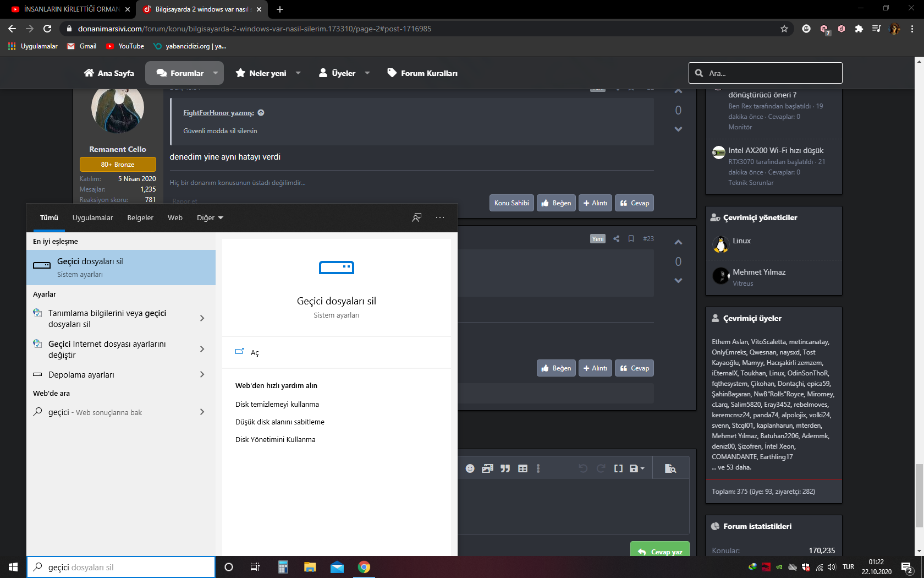Open the volume control in system tray
Viewport: 924px width, 578px height.
click(x=832, y=567)
